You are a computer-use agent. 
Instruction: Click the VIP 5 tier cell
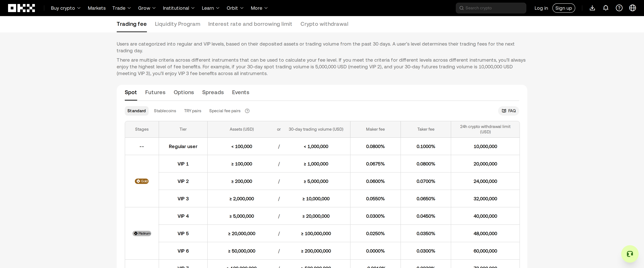[x=183, y=233]
